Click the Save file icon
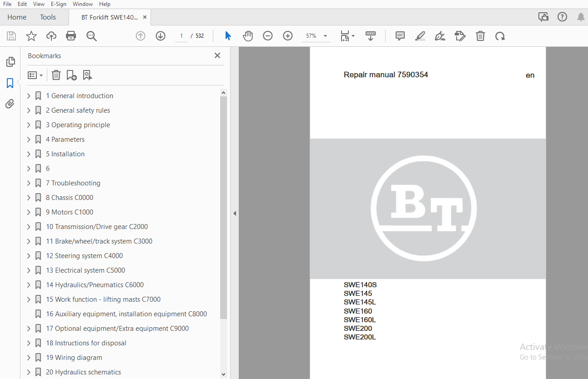The width and height of the screenshot is (588, 379). point(11,36)
